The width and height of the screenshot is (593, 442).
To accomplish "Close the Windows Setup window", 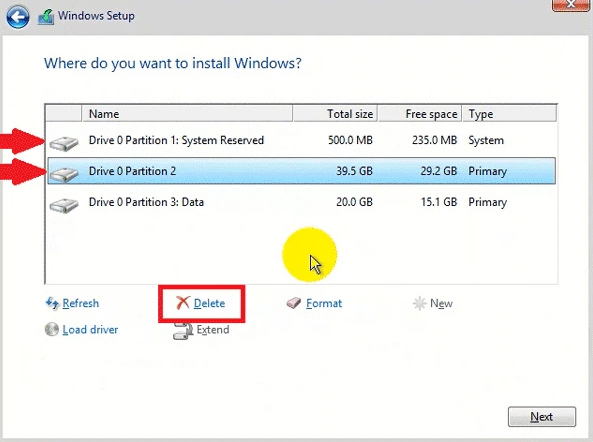I will point(570,5).
